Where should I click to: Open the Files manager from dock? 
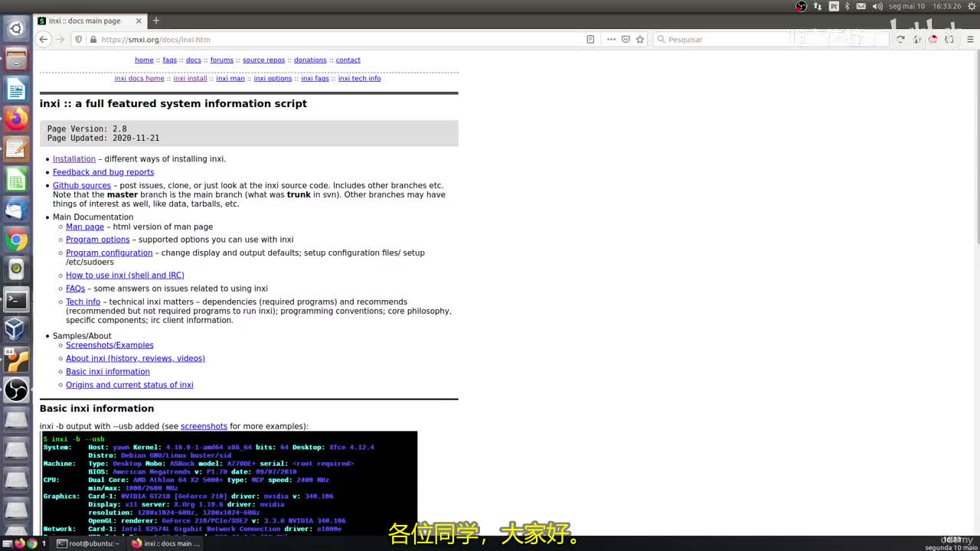[16, 59]
